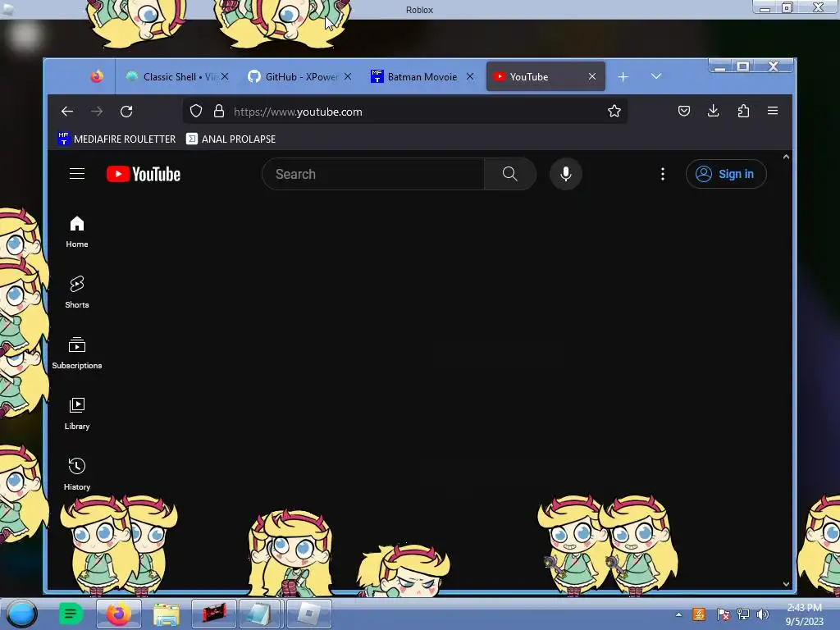The height and width of the screenshot is (630, 840).
Task: Open the network tray icon
Action: pyautogui.click(x=743, y=614)
